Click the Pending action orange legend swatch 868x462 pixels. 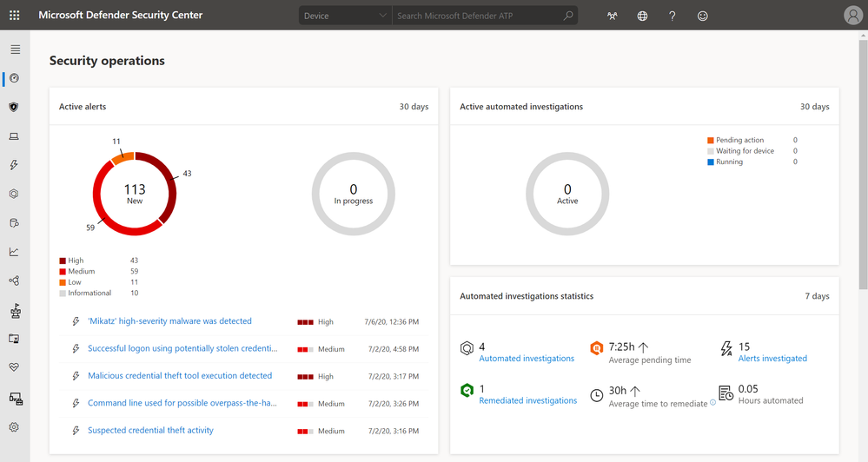coord(710,140)
